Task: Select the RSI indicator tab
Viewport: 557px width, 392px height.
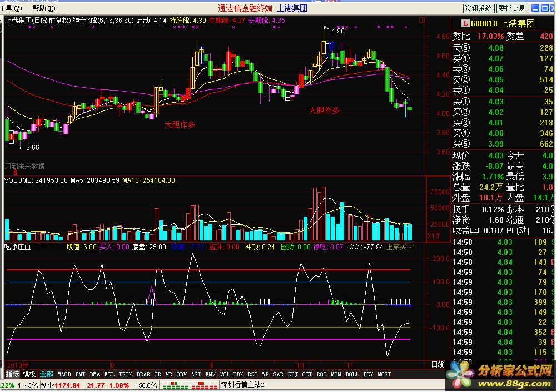Action: point(252,374)
